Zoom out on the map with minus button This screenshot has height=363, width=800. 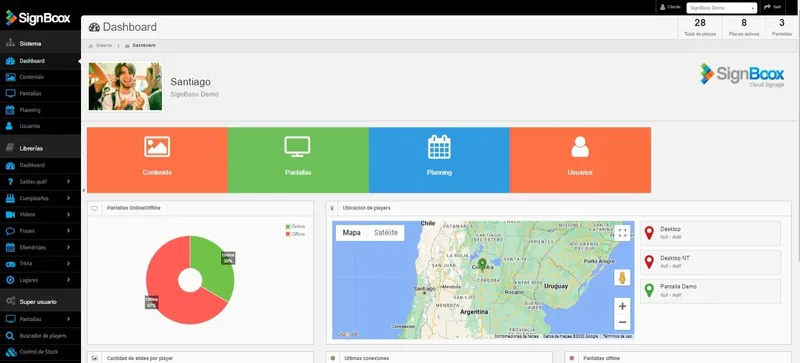click(x=622, y=322)
